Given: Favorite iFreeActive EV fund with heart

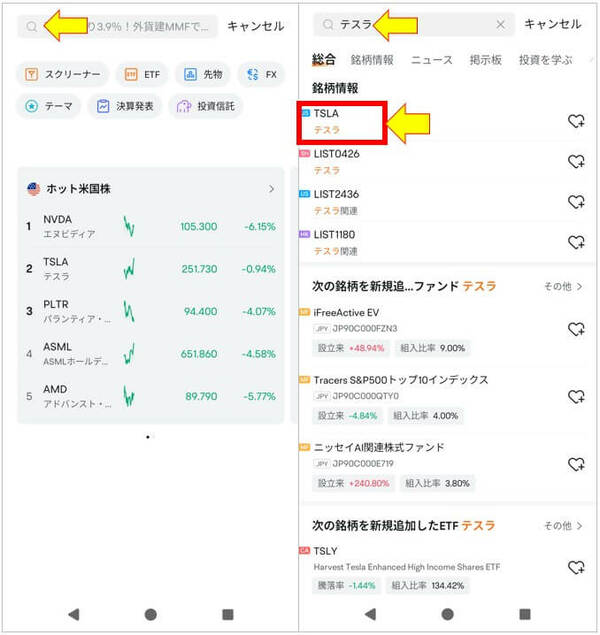Looking at the screenshot, I should 576,329.
